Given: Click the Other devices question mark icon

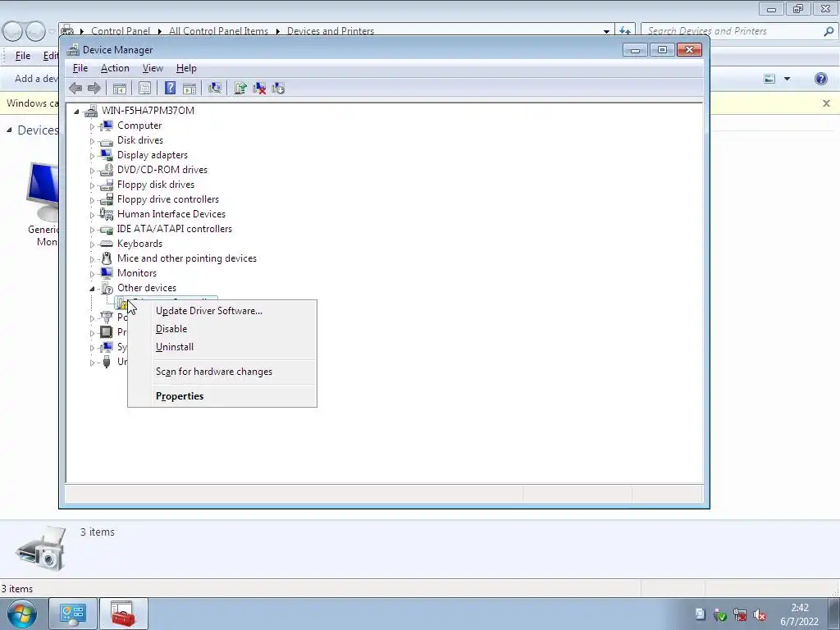Looking at the screenshot, I should [x=107, y=288].
